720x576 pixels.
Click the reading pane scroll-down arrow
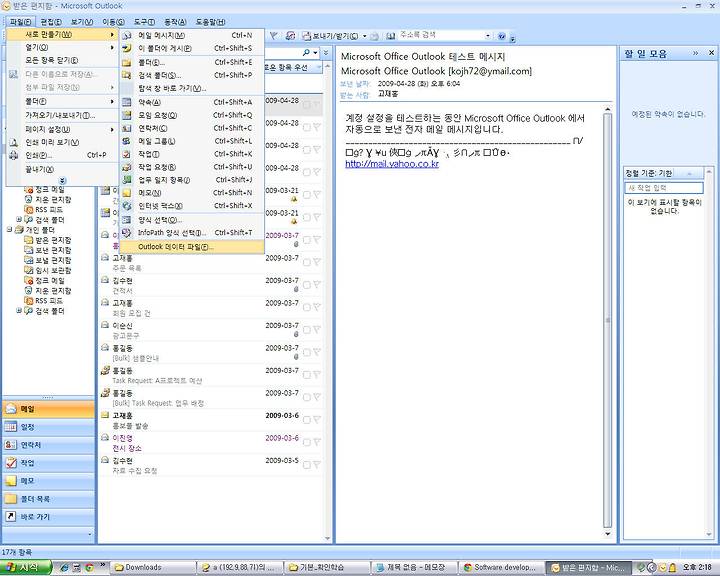608,533
